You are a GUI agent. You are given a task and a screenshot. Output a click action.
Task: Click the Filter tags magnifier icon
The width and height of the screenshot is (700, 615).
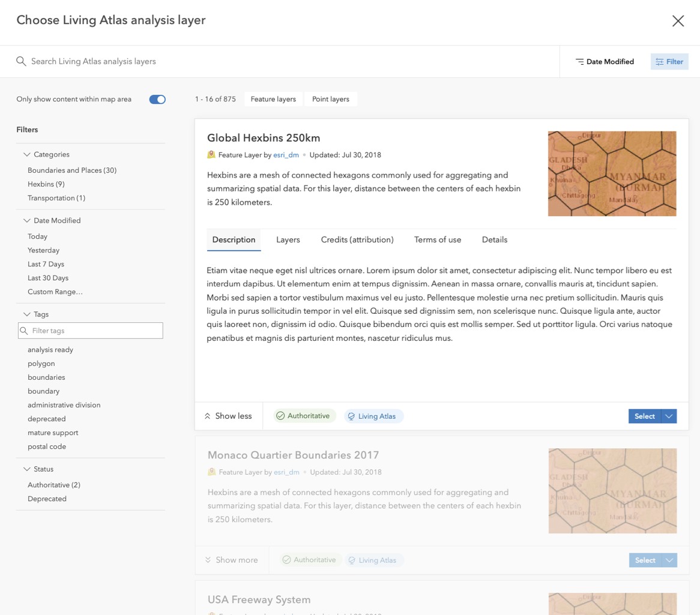point(24,331)
